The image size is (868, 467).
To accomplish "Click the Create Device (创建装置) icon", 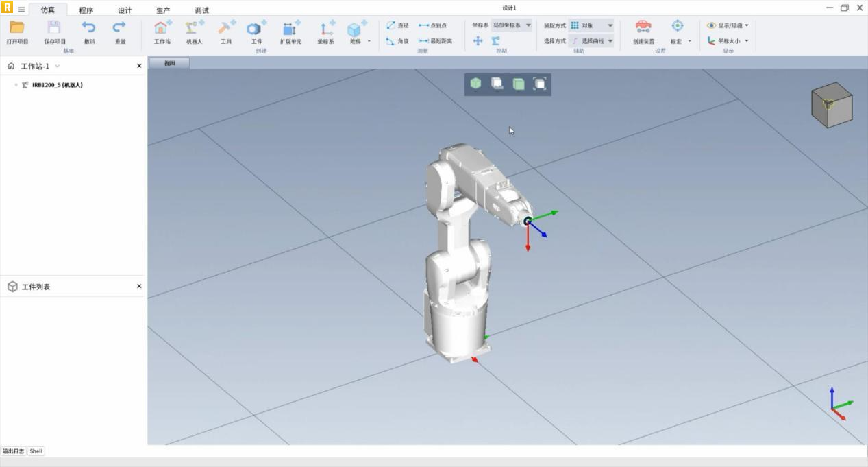I will click(643, 27).
